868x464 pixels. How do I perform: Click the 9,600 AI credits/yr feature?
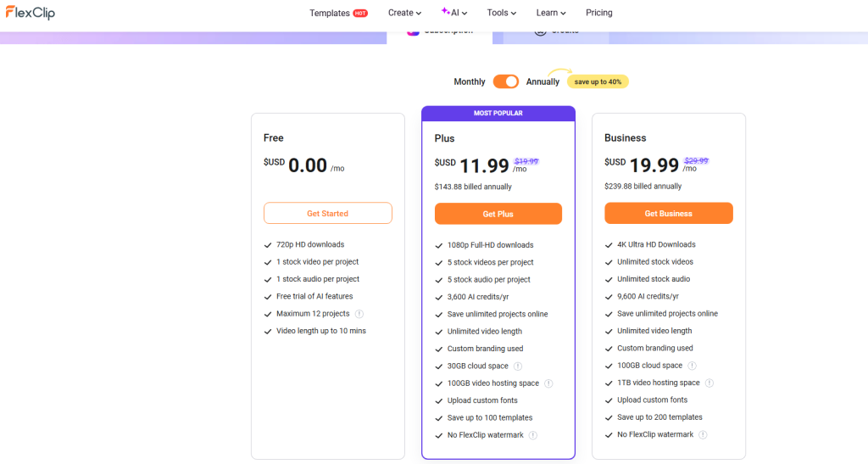coord(648,296)
